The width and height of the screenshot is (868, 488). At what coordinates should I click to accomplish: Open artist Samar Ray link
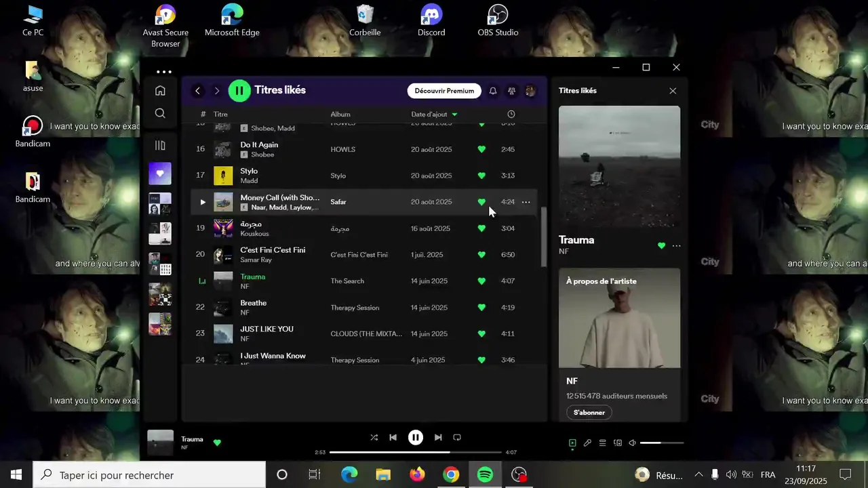click(256, 260)
